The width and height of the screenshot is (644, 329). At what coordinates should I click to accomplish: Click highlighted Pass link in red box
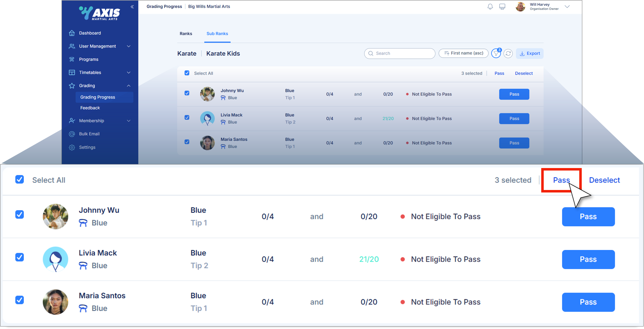(561, 180)
